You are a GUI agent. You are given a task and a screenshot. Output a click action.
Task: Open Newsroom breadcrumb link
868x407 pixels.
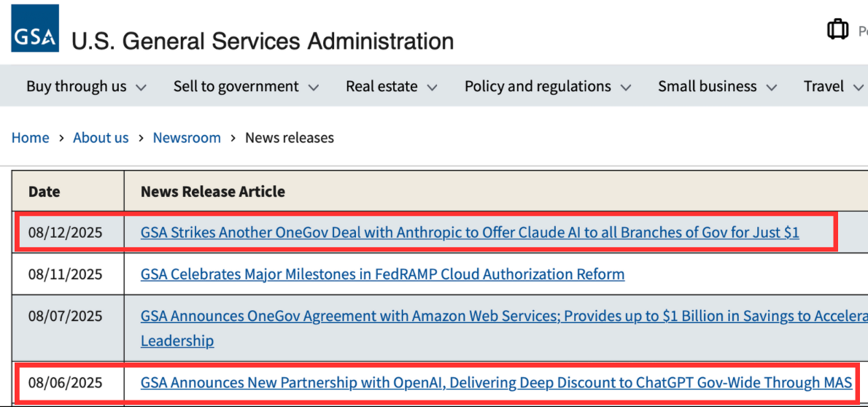(x=187, y=137)
